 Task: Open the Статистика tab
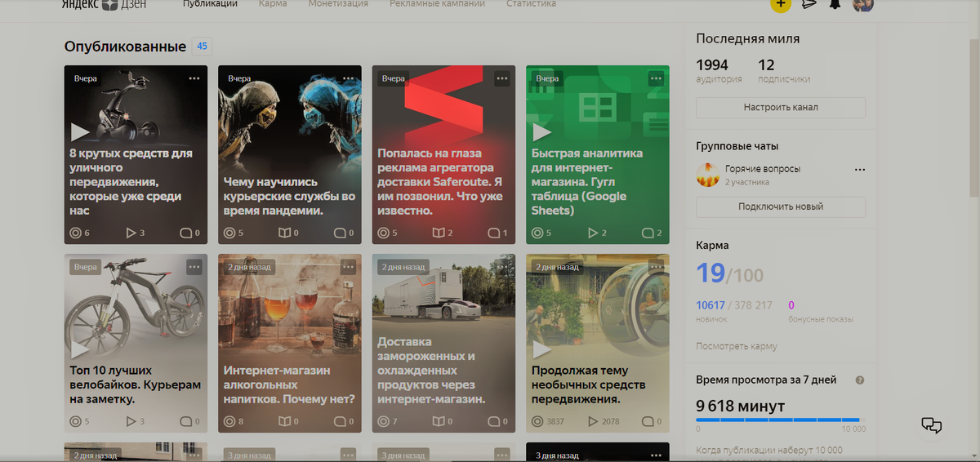click(531, 4)
